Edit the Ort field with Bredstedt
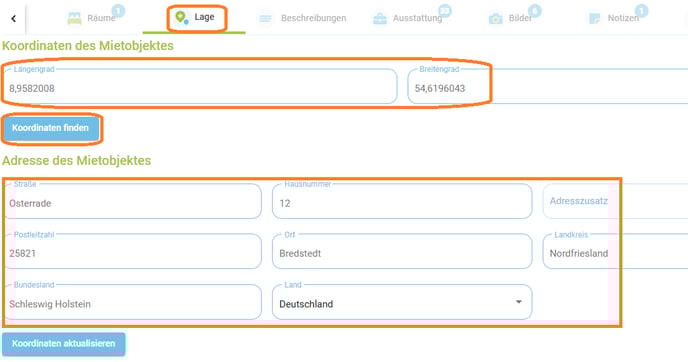 pyautogui.click(x=402, y=251)
